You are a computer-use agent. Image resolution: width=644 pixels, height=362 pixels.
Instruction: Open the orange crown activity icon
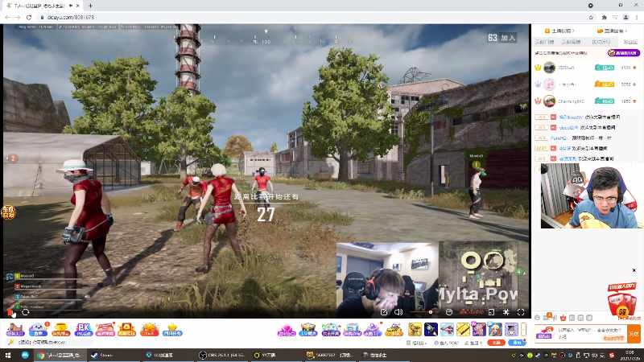[150, 330]
